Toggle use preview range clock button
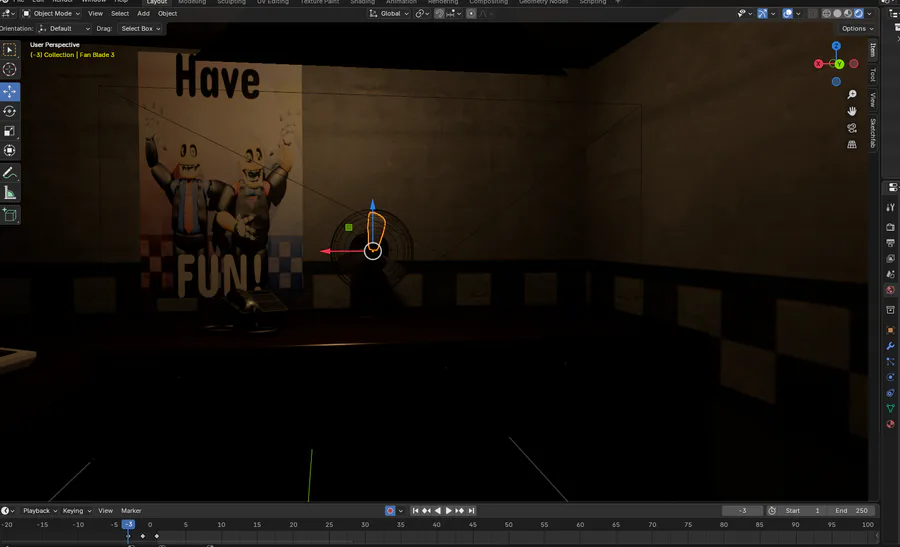Screen dimensions: 900x547 pos(772,510)
